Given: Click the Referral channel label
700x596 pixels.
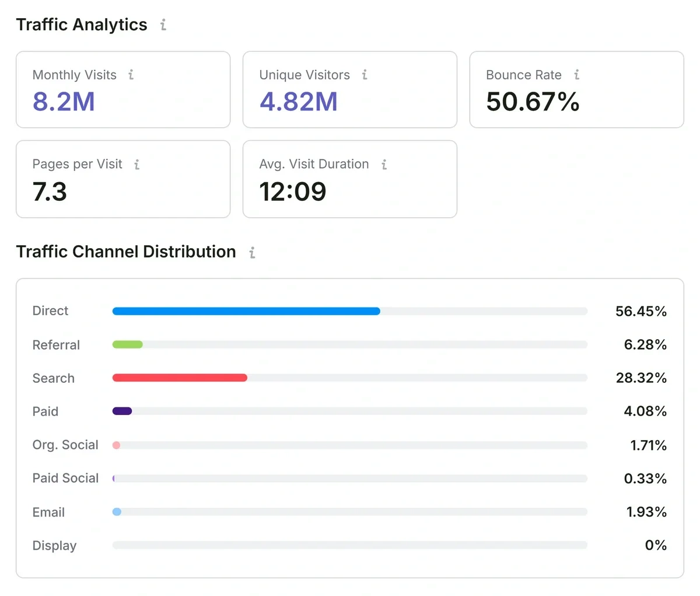Looking at the screenshot, I should tap(56, 344).
